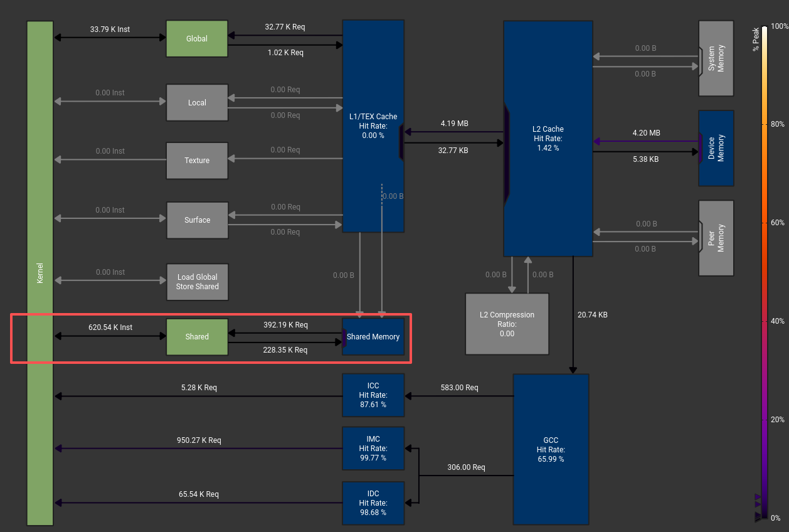This screenshot has width=789, height=532.
Task: Select the Peer Memory box
Action: (x=716, y=238)
